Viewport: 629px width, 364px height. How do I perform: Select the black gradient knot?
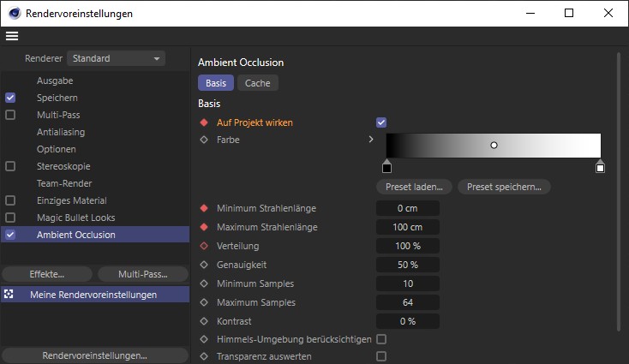[x=386, y=167]
